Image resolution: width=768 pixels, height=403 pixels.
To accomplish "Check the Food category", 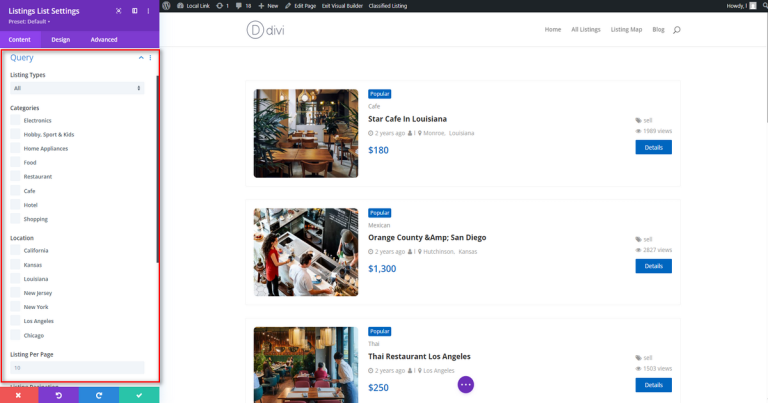I will (x=15, y=162).
